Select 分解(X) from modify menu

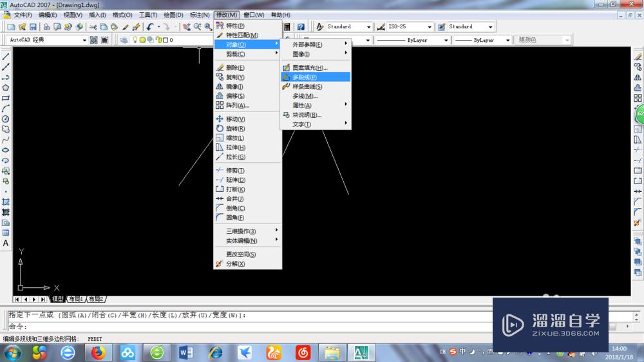[248, 263]
